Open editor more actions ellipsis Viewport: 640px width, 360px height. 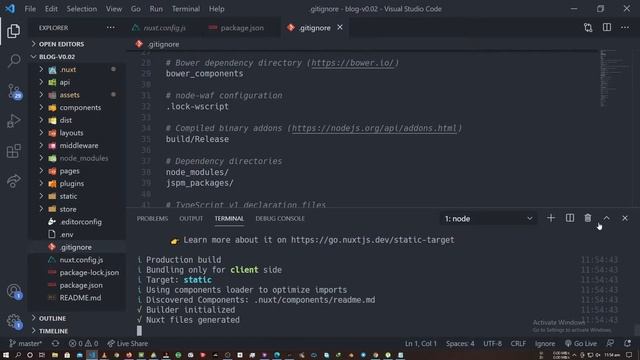coord(625,27)
